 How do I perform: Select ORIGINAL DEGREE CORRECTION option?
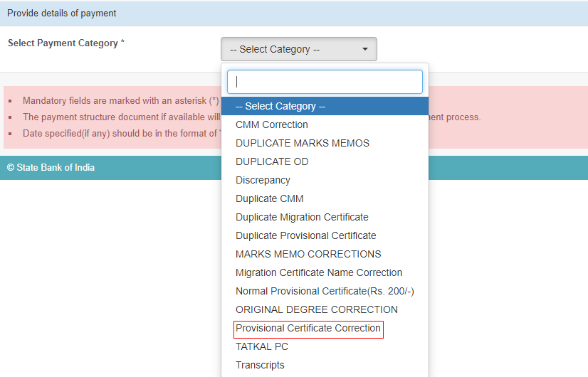click(x=317, y=309)
